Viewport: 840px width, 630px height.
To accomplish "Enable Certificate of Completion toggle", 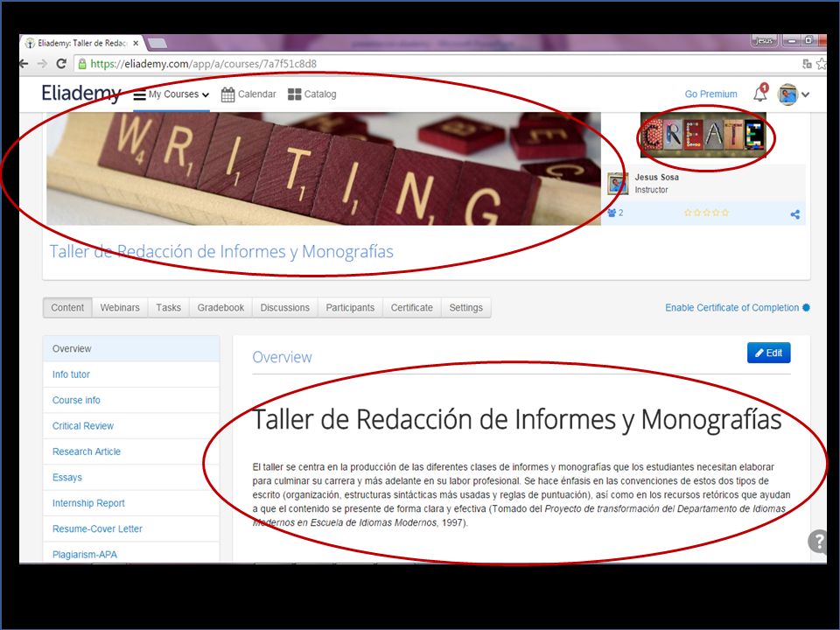I will (x=738, y=307).
